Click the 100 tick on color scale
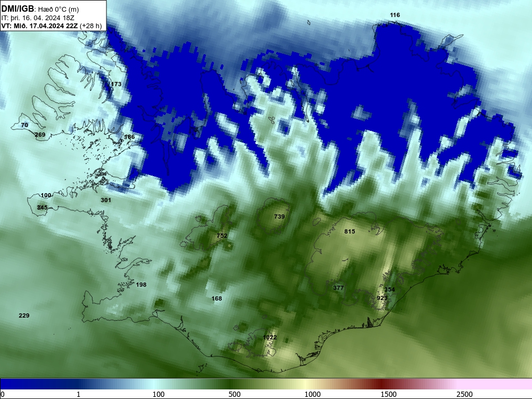Image resolution: width=532 pixels, height=399 pixels. [159, 394]
